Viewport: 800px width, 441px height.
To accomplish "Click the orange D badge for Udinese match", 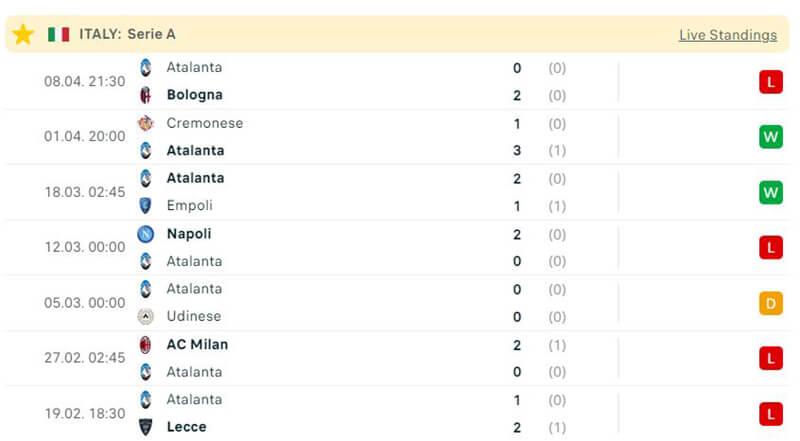I will (770, 303).
